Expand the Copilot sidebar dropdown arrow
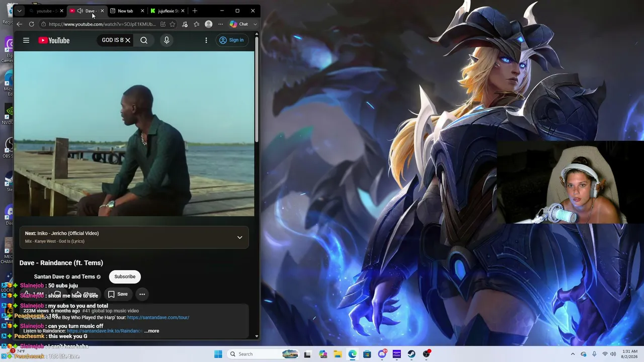This screenshot has height=362, width=644. [255, 24]
